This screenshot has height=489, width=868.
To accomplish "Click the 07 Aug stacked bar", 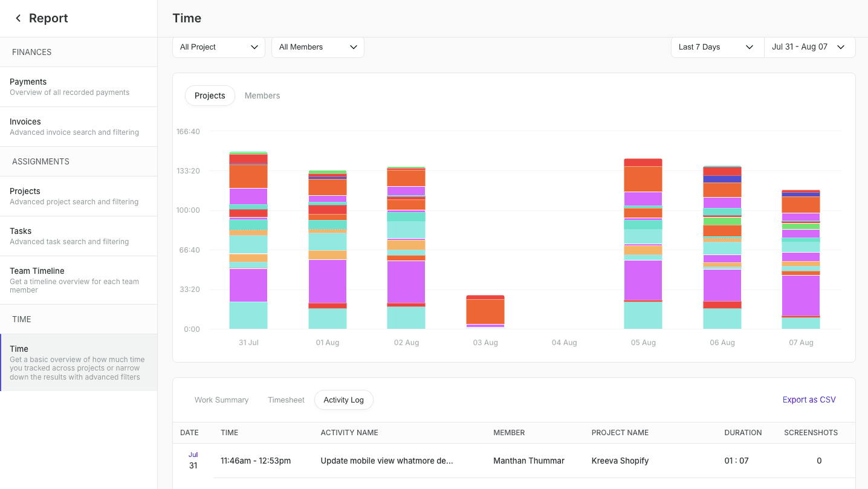I will [x=801, y=259].
